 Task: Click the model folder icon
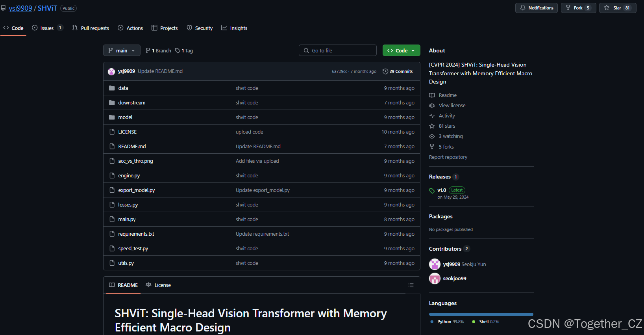(112, 117)
